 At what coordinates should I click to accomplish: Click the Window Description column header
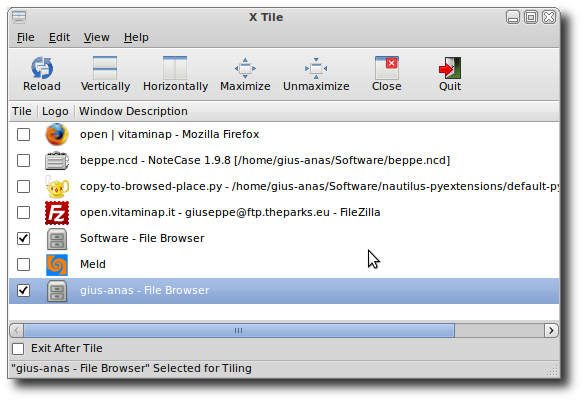(317, 111)
